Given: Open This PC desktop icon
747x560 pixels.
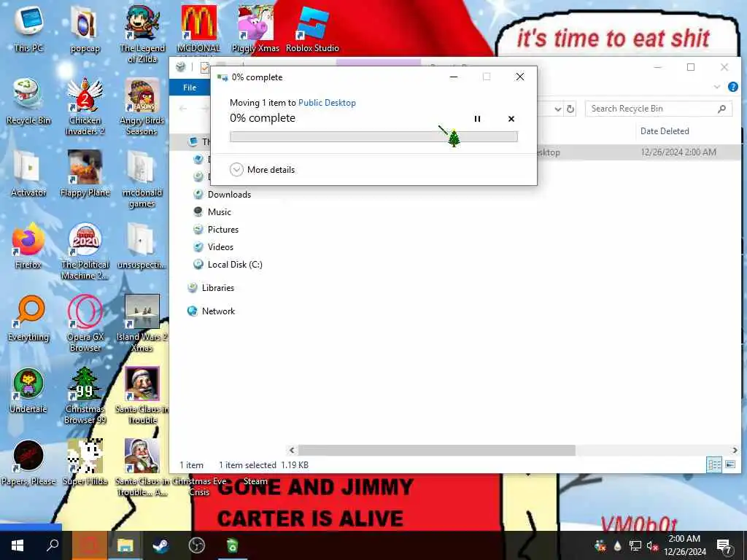Looking at the screenshot, I should click(x=28, y=28).
